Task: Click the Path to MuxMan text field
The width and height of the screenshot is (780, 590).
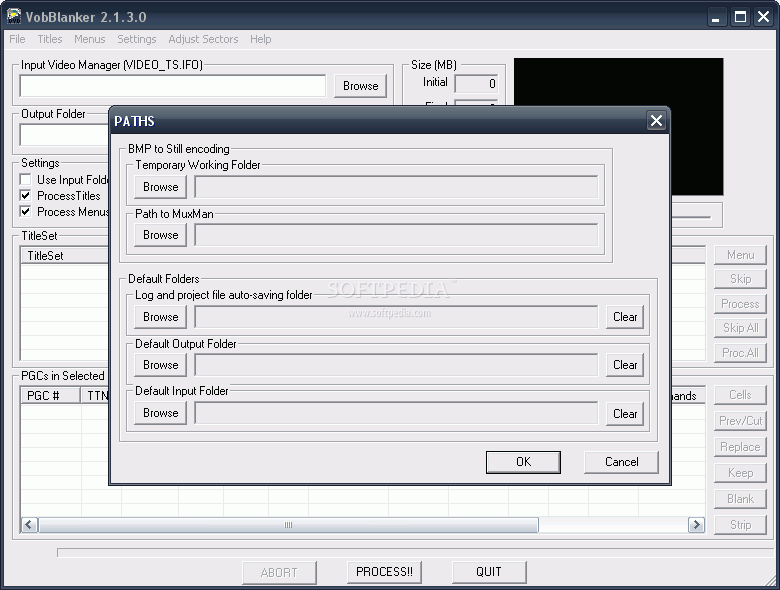Action: [x=396, y=235]
